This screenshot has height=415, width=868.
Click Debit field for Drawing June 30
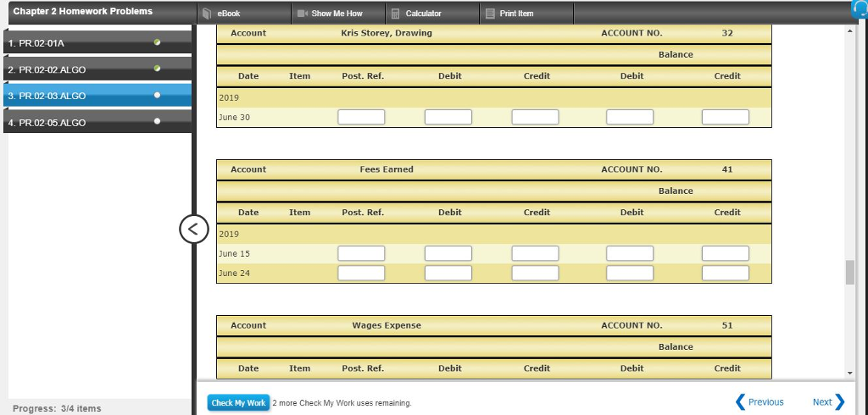point(448,117)
